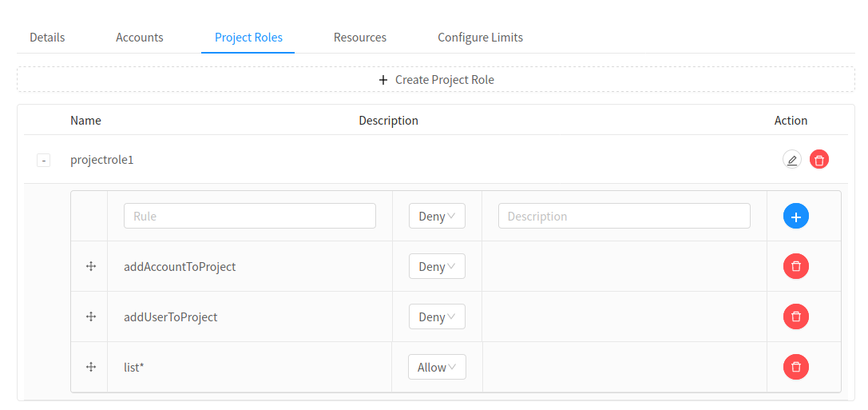Click into the Description input field

coord(624,216)
